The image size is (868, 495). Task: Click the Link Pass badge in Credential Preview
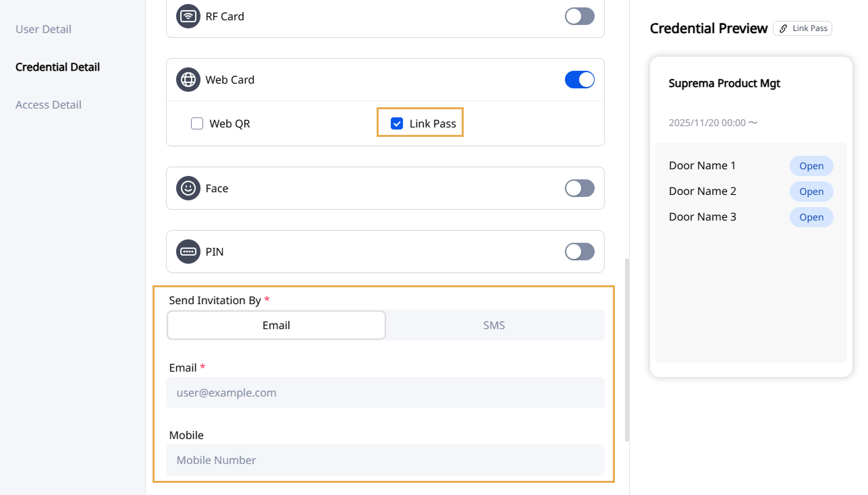tap(803, 28)
